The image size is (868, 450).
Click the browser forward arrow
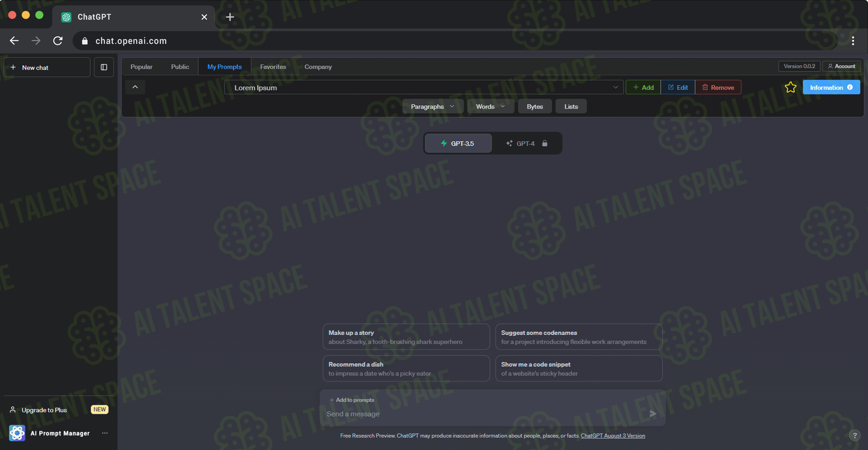pos(36,41)
